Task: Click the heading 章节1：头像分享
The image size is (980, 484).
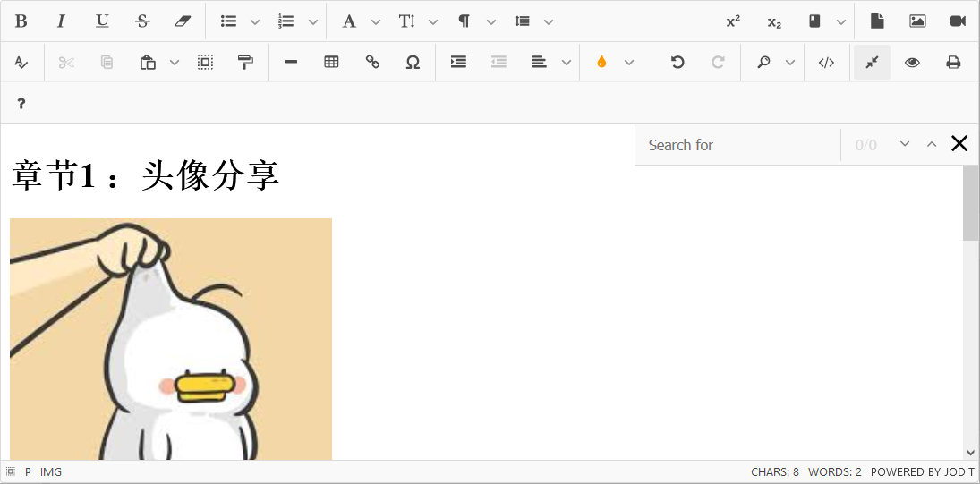Action: coord(145,175)
